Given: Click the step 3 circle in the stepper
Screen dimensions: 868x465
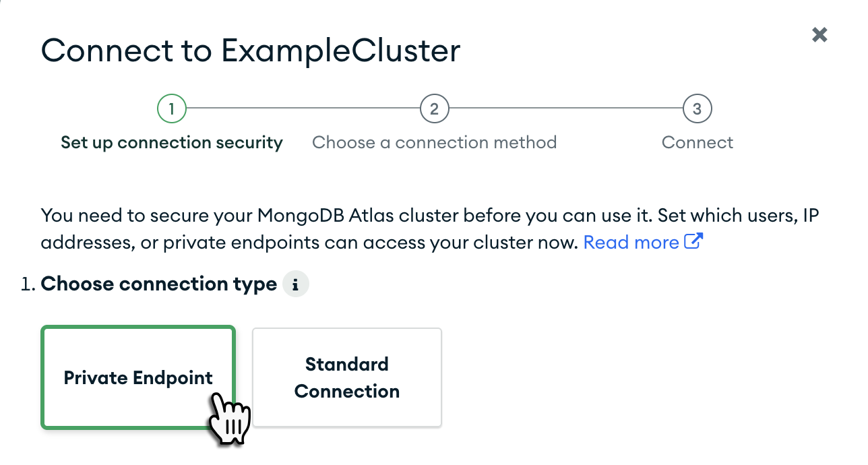Looking at the screenshot, I should click(x=697, y=108).
